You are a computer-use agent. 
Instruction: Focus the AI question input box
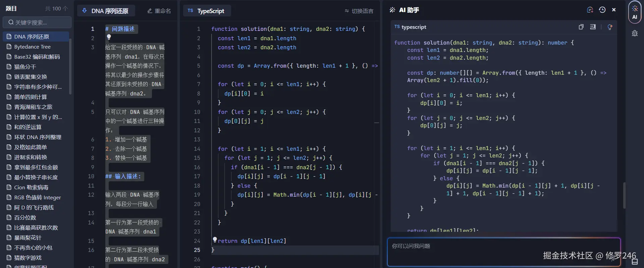pyautogui.click(x=503, y=252)
